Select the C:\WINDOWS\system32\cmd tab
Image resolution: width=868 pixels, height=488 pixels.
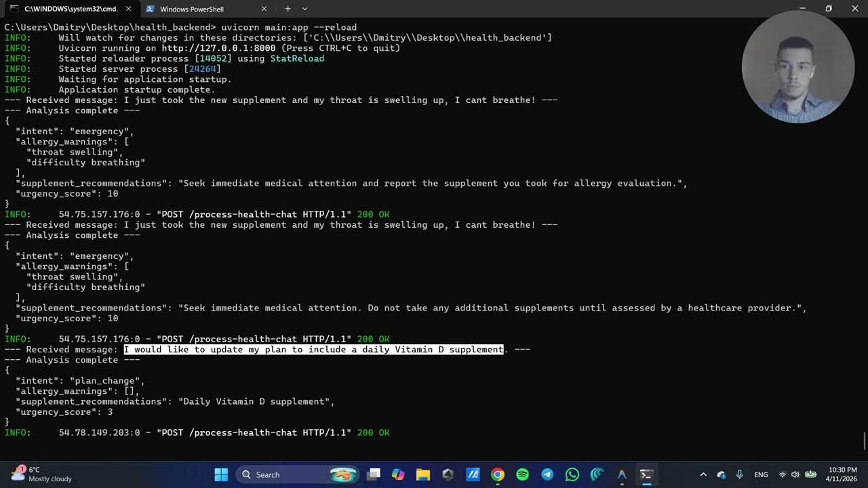(x=71, y=9)
